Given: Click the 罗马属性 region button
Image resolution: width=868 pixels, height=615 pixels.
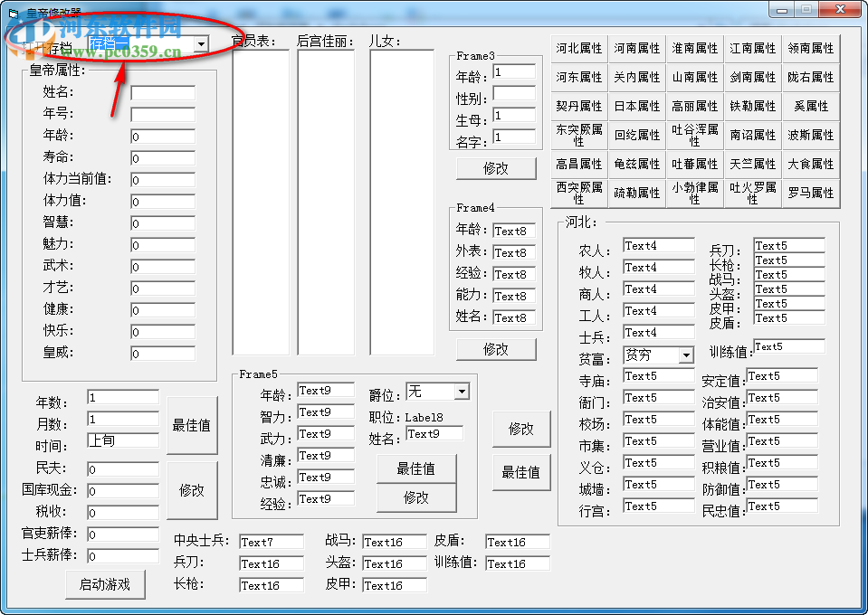Looking at the screenshot, I should coord(811,192).
